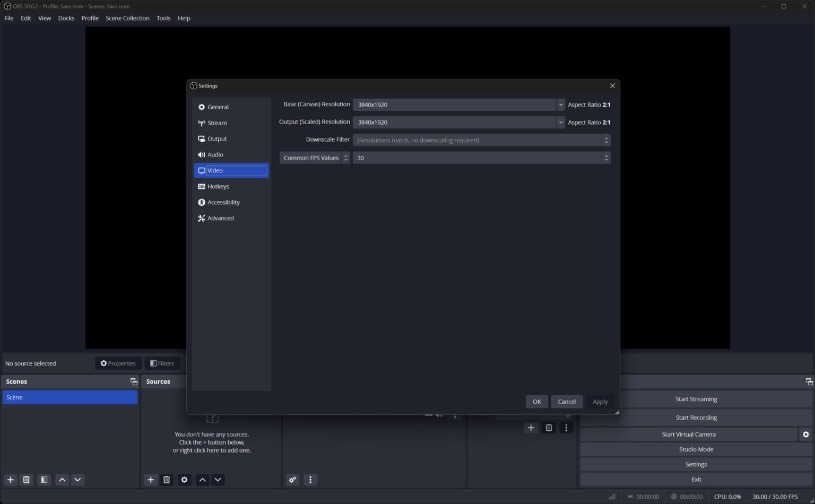The height and width of the screenshot is (504, 815).
Task: Open advanced audio properties gears icon
Action: [292, 480]
